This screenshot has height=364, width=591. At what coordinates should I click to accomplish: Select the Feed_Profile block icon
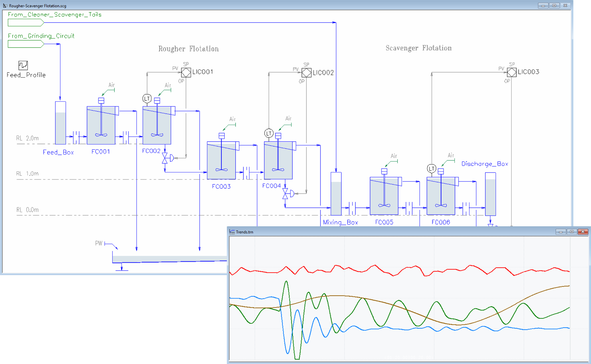tap(23, 65)
